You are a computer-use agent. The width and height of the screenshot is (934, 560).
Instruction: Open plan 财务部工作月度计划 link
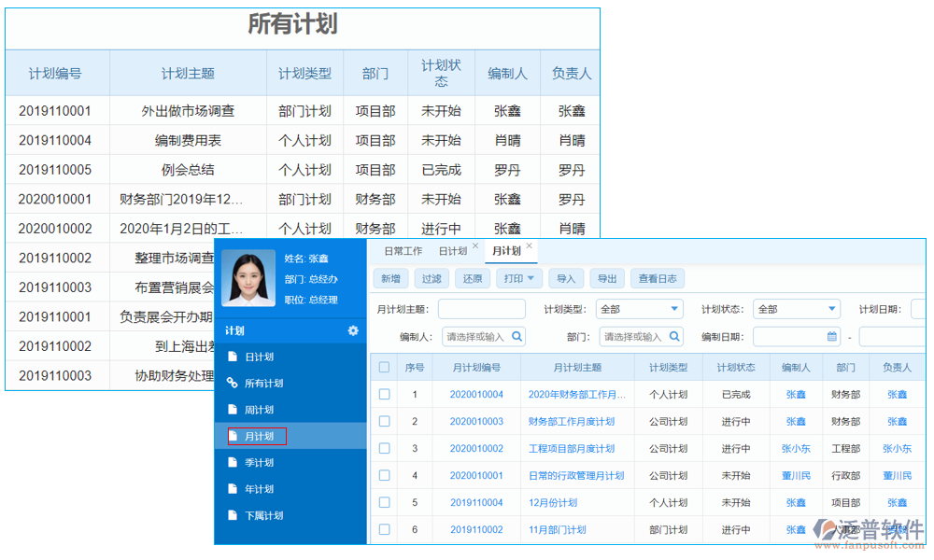point(570,421)
